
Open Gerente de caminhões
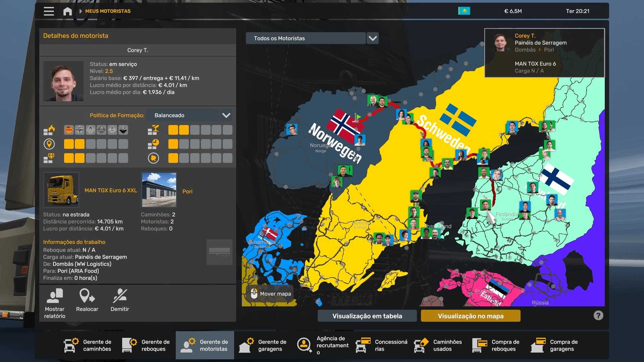(88, 345)
